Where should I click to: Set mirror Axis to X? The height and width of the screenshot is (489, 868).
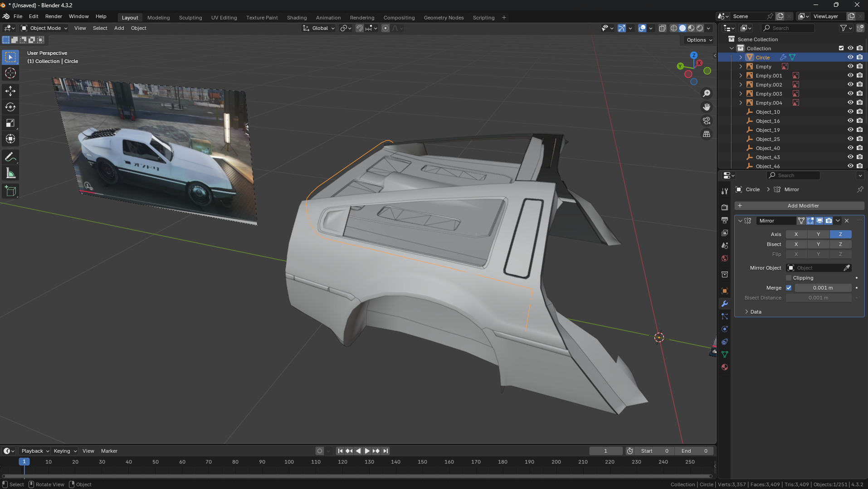click(796, 234)
